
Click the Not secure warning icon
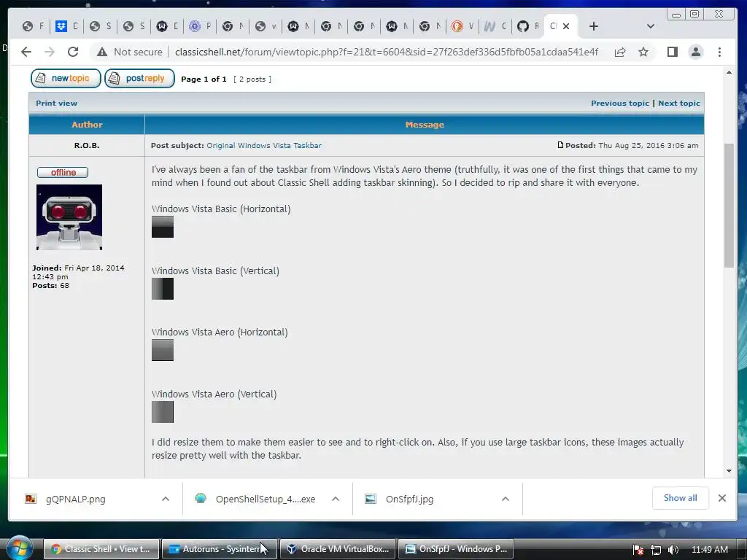point(102,52)
